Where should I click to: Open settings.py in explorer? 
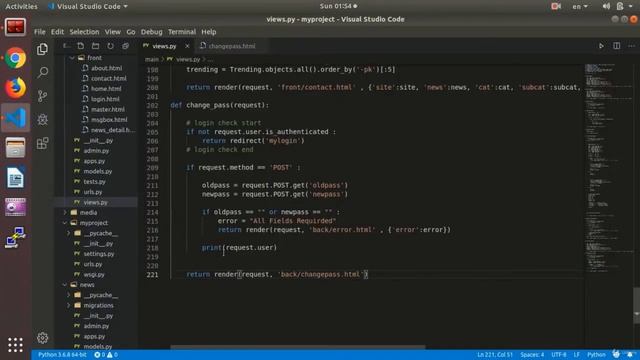point(99,254)
